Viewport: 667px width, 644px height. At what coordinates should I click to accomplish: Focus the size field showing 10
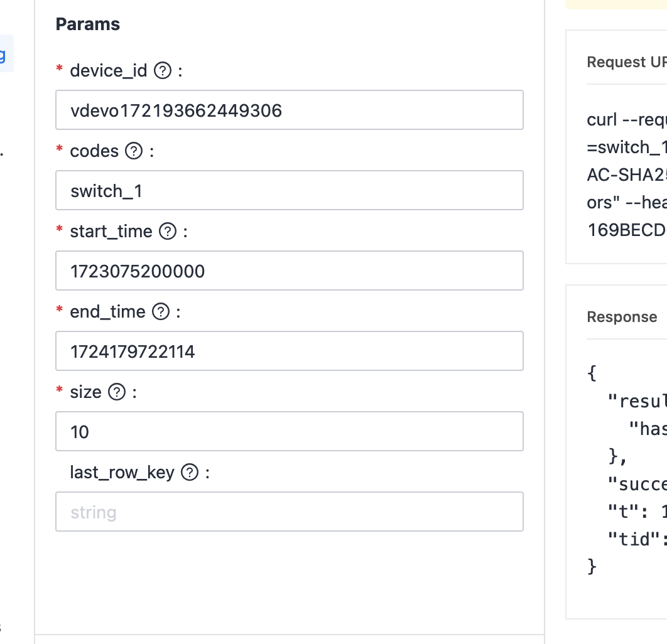[289, 432]
